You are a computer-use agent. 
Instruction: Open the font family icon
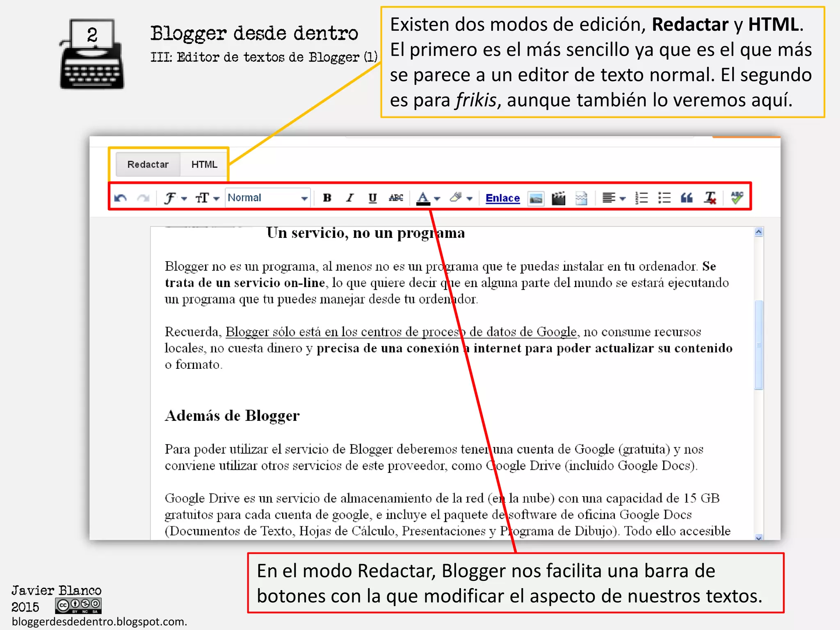pyautogui.click(x=170, y=198)
